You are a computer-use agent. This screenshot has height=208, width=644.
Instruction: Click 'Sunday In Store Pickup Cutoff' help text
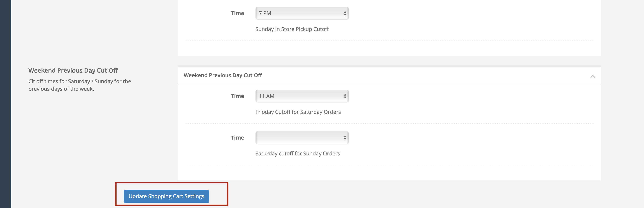click(292, 29)
